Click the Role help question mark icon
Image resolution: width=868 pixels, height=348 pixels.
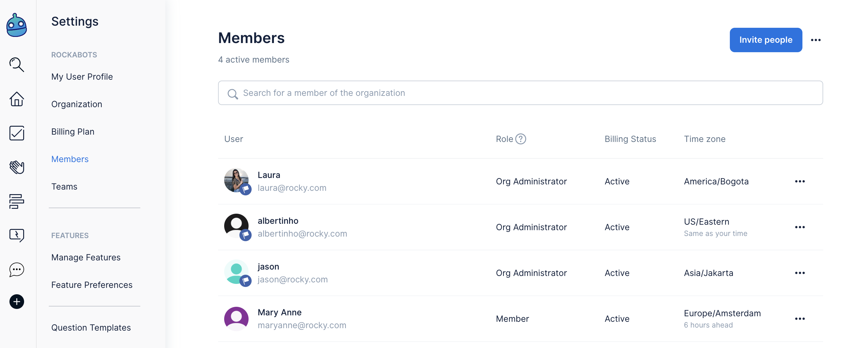click(521, 139)
